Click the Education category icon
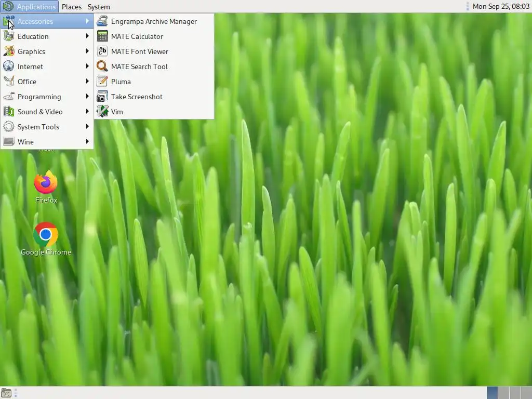 click(x=8, y=36)
